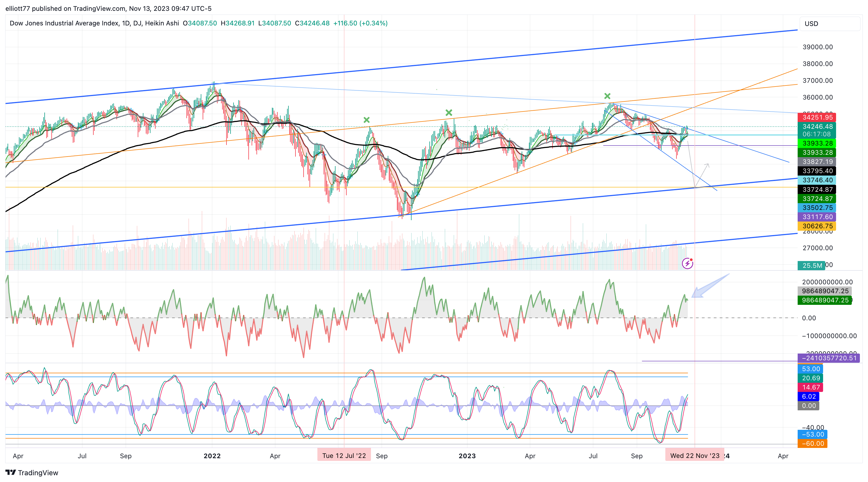Image resolution: width=868 pixels, height=482 pixels.
Task: Click the TradingView logo at bottom left
Action: pos(32,473)
